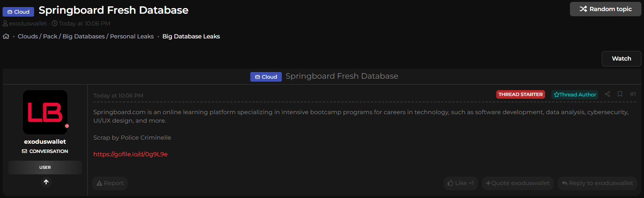Click the up arrow under the USER badge

pos(46,182)
